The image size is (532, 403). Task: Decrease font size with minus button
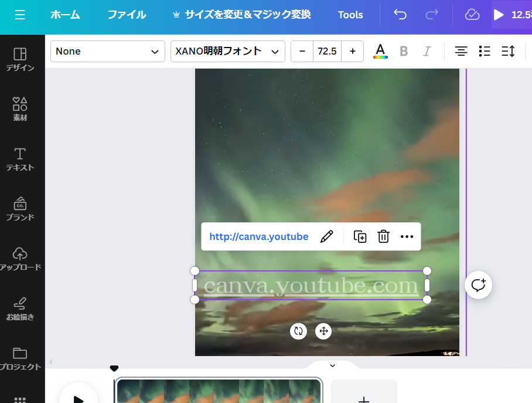tap(302, 51)
